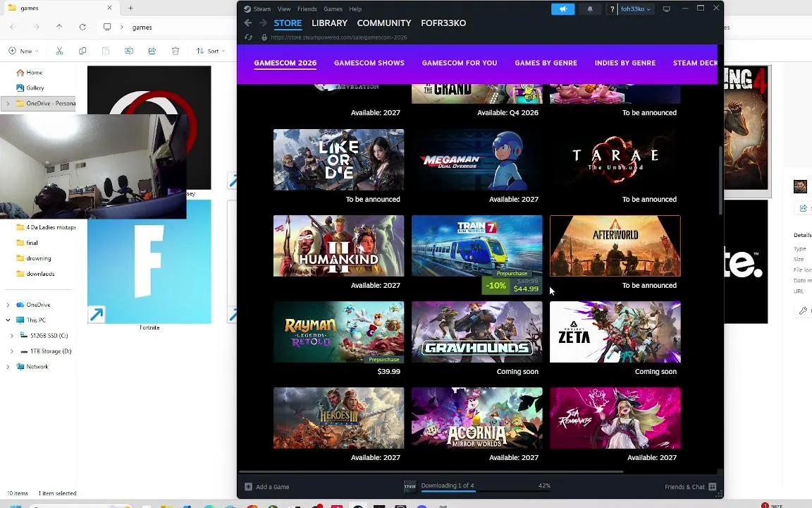Click the Add a Game plus icon
The width and height of the screenshot is (812, 508).
click(x=248, y=487)
